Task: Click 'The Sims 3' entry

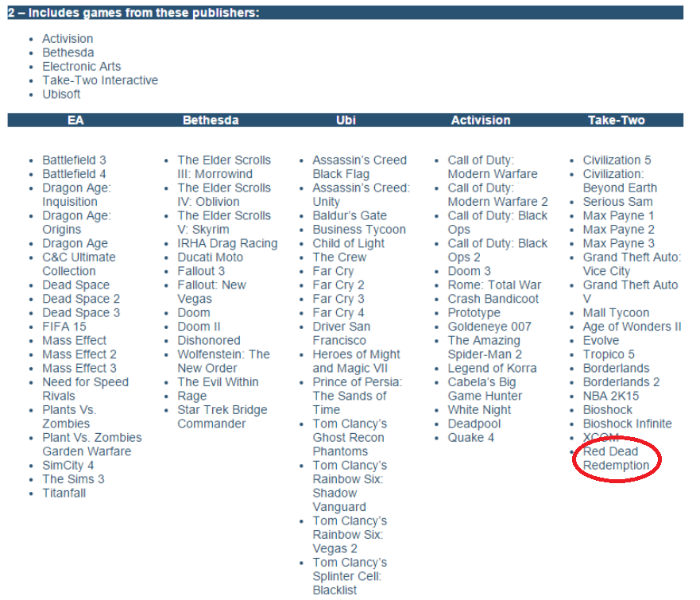Action: [x=73, y=479]
